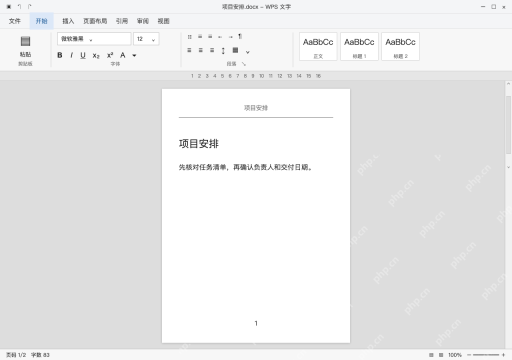Zoom out with the minus button
The image size is (512, 360).
(x=469, y=355)
